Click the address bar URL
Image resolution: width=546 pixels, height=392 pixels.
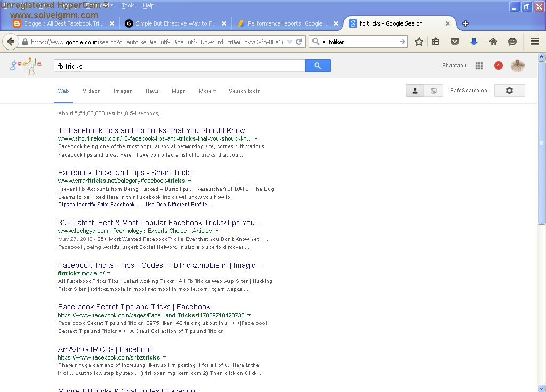(x=157, y=42)
